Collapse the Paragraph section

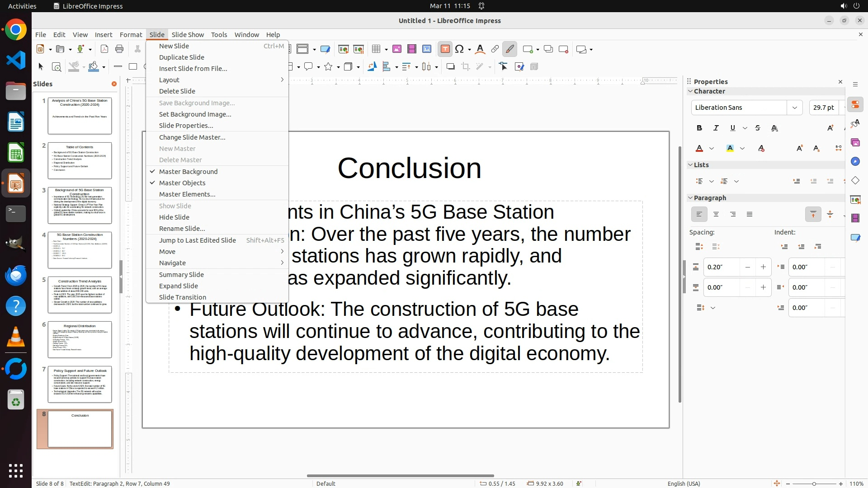coord(690,198)
